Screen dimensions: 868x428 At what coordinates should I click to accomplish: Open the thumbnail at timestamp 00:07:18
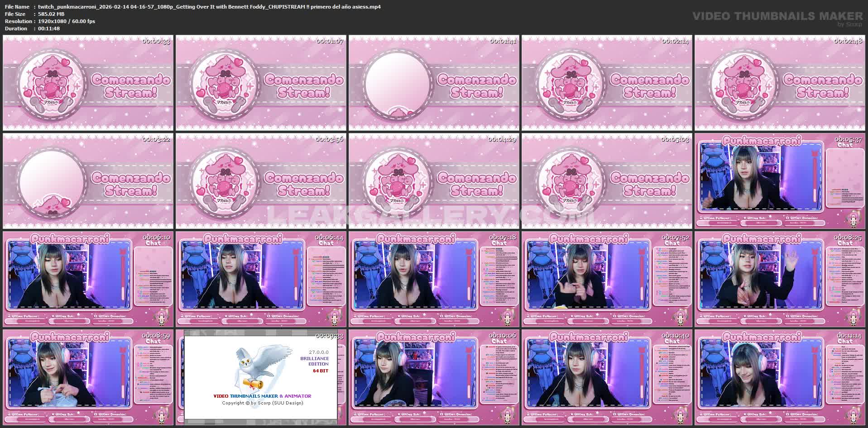click(434, 279)
